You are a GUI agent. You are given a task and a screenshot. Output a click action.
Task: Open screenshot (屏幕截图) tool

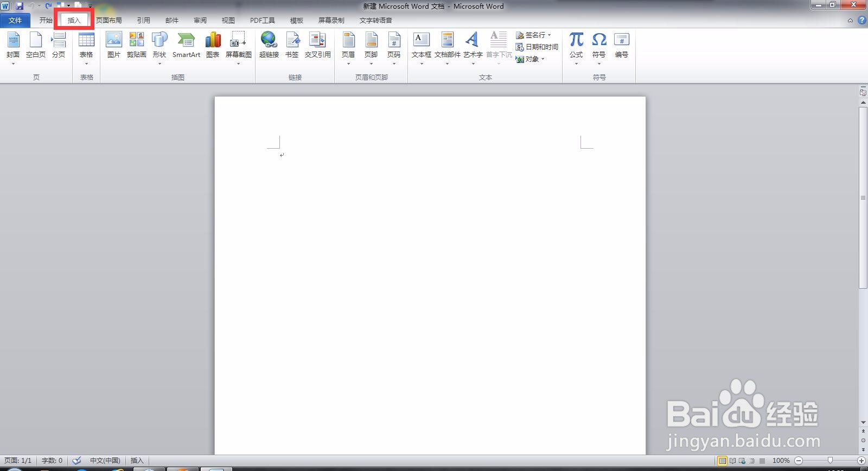click(239, 48)
